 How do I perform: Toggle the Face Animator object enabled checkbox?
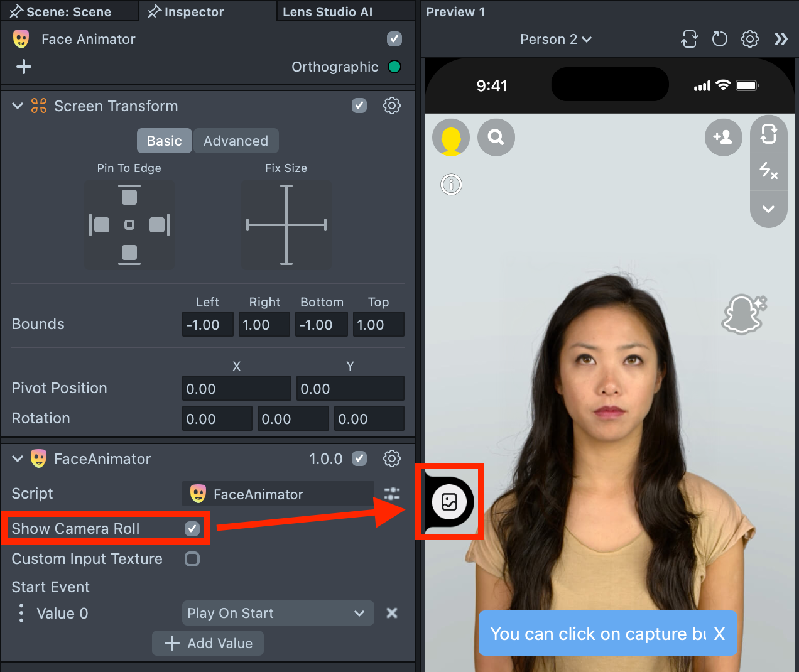pyautogui.click(x=394, y=39)
